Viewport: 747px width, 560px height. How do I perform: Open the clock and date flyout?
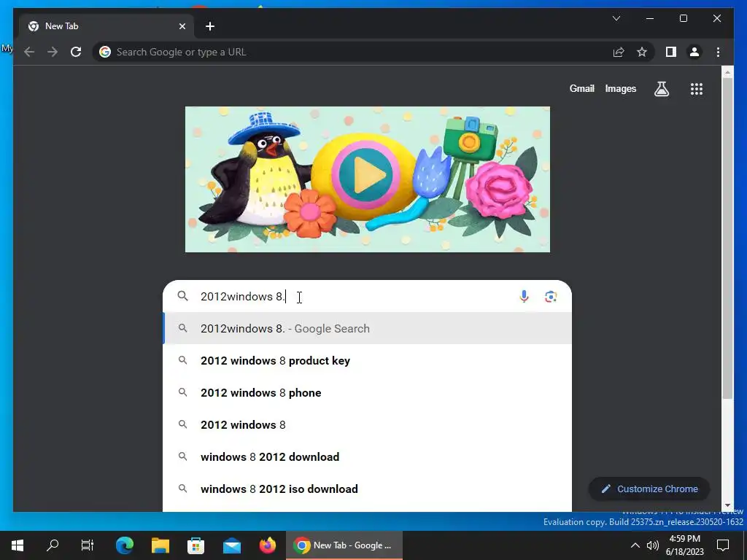684,545
